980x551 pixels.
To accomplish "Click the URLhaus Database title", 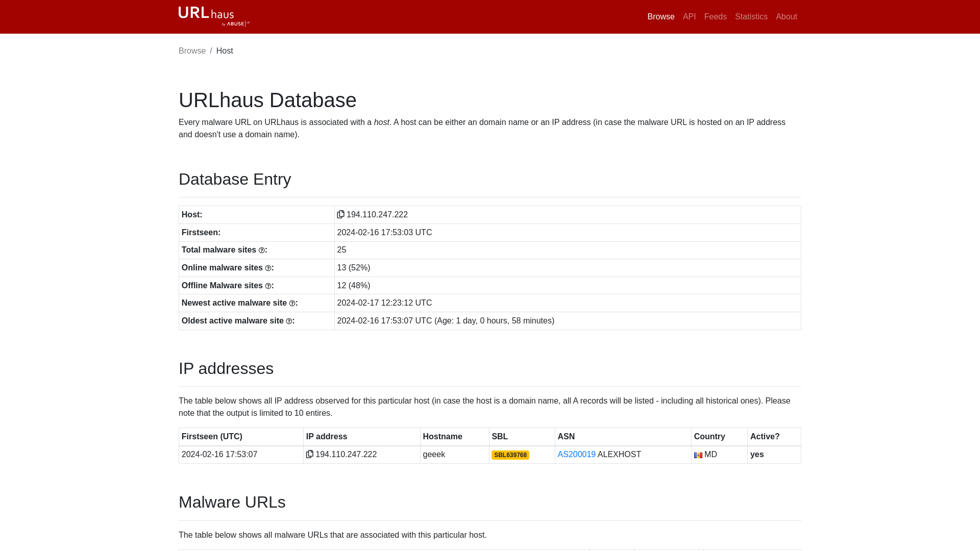I will click(267, 100).
